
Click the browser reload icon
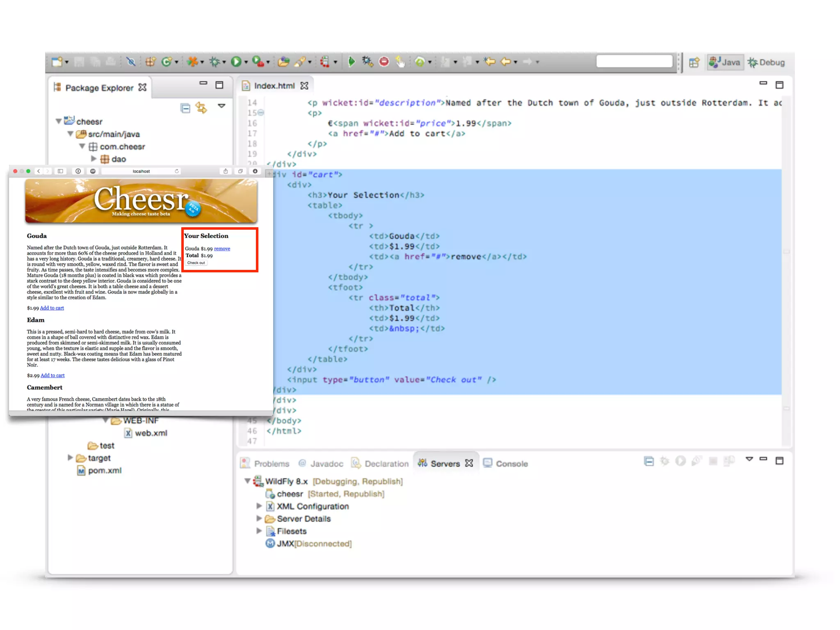pyautogui.click(x=177, y=171)
